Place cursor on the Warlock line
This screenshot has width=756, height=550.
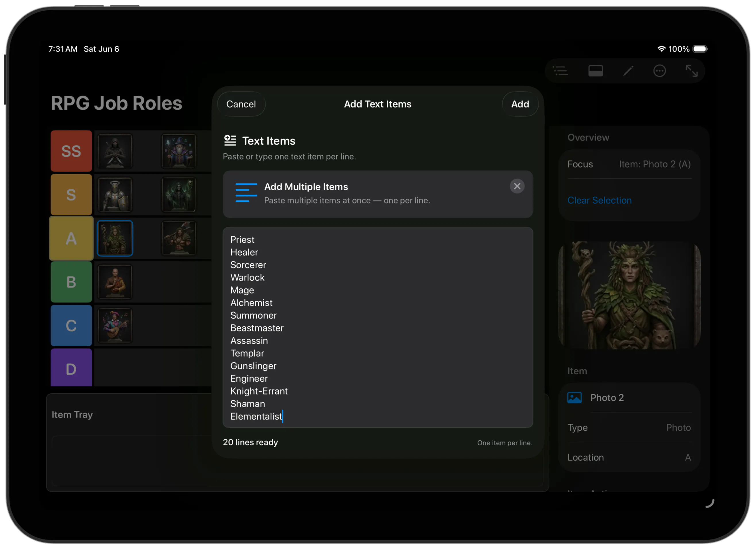[x=247, y=278]
